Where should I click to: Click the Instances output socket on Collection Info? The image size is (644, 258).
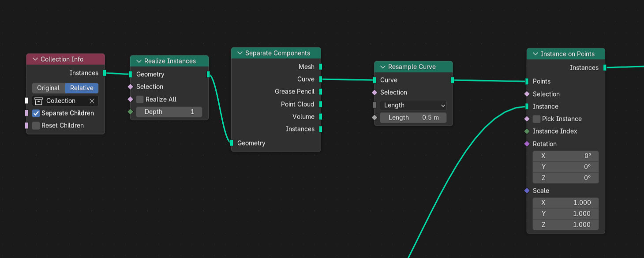[105, 73]
